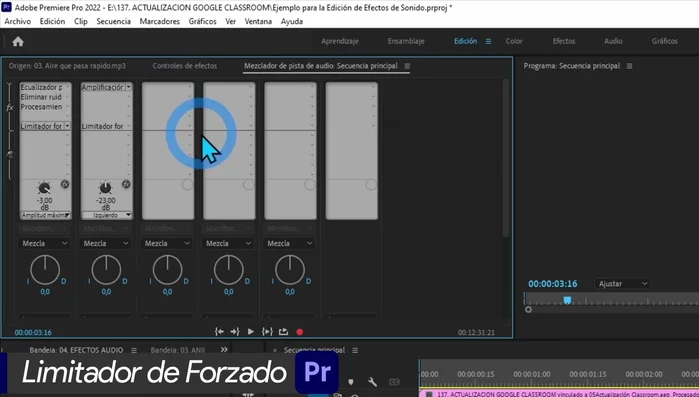Open Mezcla output dropdown of fourth track

click(227, 243)
